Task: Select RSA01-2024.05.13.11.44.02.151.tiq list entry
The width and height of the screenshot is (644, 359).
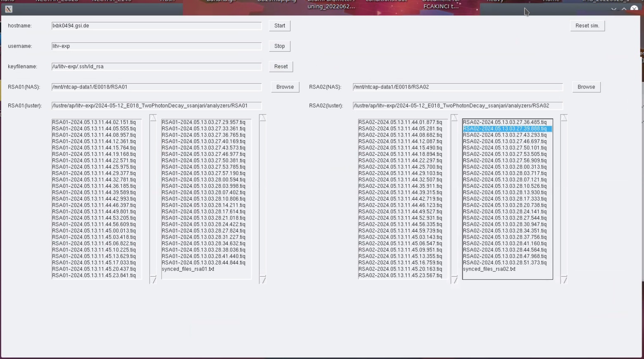Action: (x=94, y=122)
